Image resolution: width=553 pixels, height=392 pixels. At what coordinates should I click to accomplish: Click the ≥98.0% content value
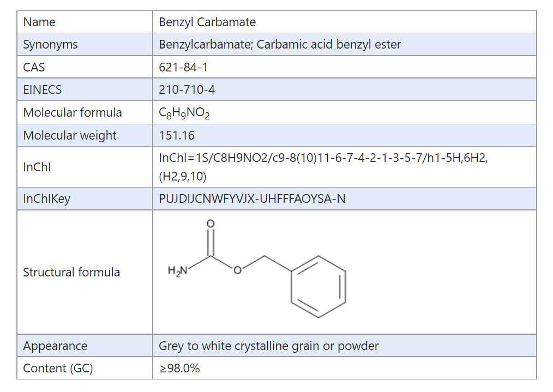pyautogui.click(x=179, y=369)
